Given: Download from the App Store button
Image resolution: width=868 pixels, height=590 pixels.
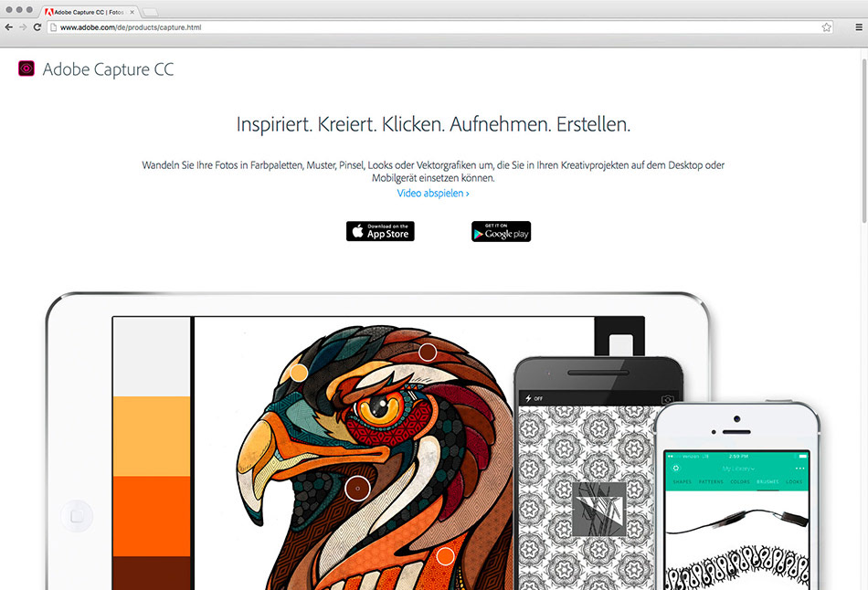Looking at the screenshot, I should (x=380, y=231).
